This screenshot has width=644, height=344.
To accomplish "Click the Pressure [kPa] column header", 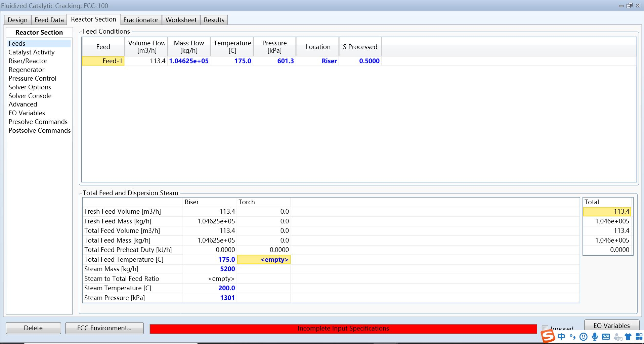I will click(x=274, y=47).
